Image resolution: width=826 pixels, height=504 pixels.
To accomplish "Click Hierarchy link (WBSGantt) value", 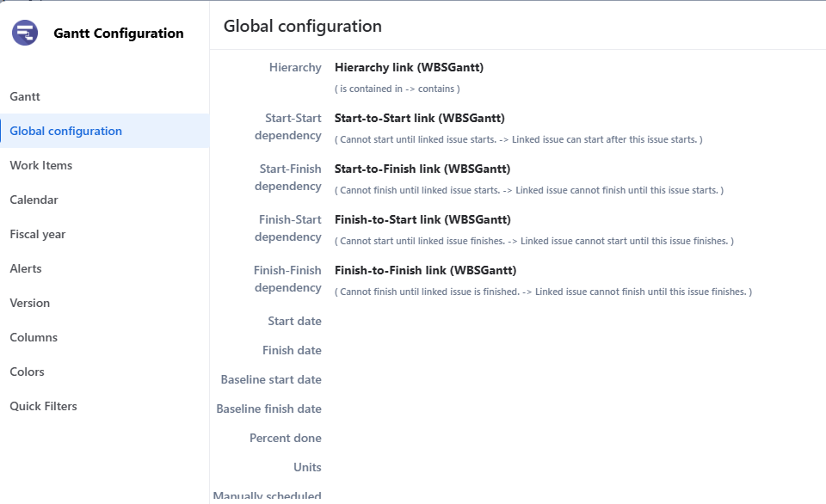I will pos(409,67).
